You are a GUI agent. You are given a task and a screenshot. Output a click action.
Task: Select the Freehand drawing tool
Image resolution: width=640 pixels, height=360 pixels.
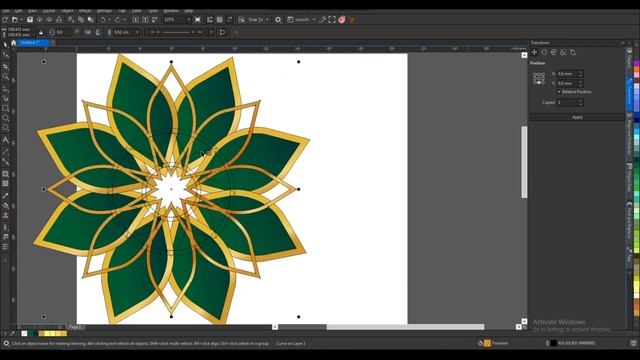5,88
